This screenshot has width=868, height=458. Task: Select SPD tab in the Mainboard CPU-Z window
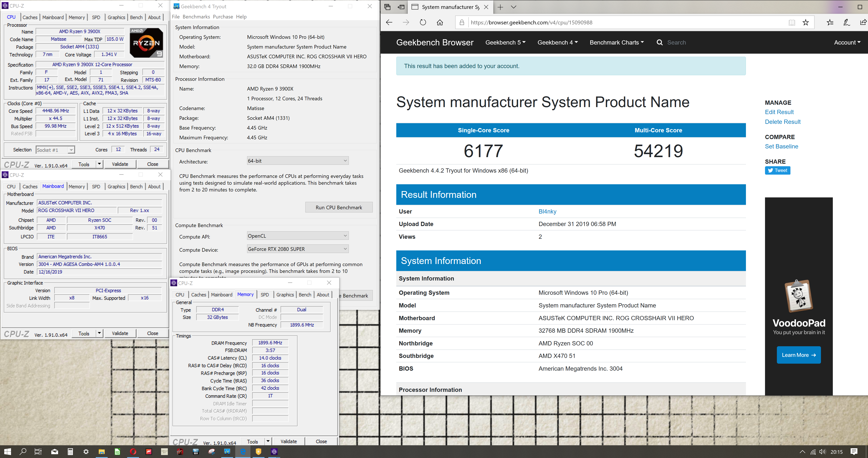(96, 187)
